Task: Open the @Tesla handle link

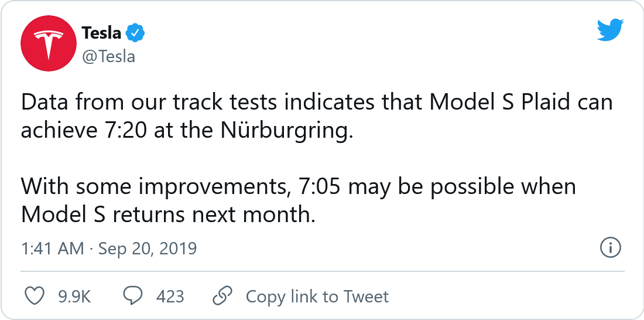Action: (109, 56)
